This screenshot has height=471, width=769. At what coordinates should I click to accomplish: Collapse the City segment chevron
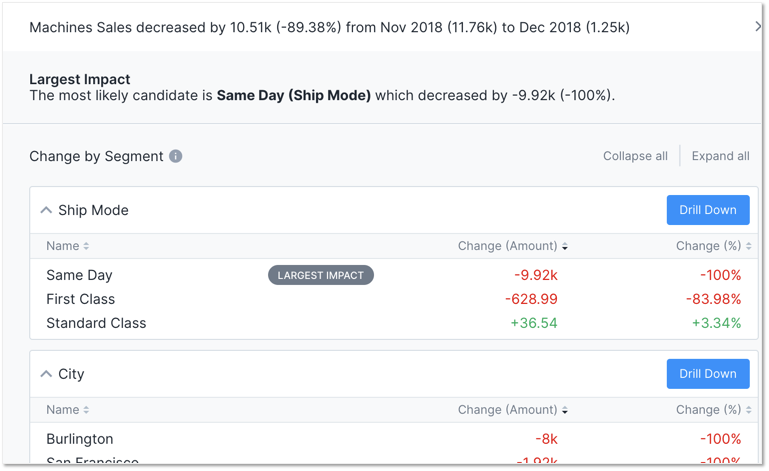click(46, 374)
